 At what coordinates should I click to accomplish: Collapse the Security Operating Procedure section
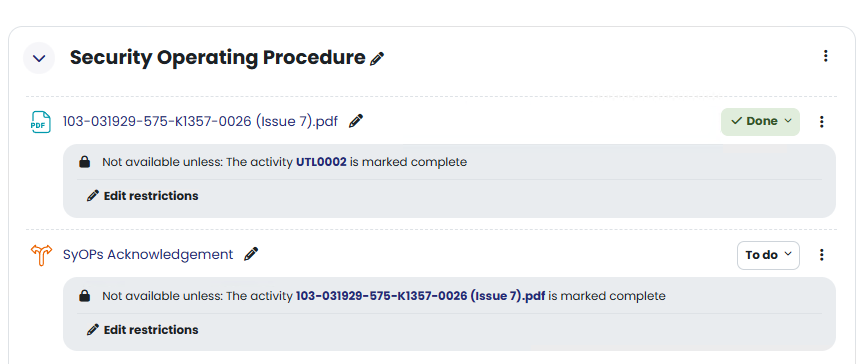click(39, 58)
